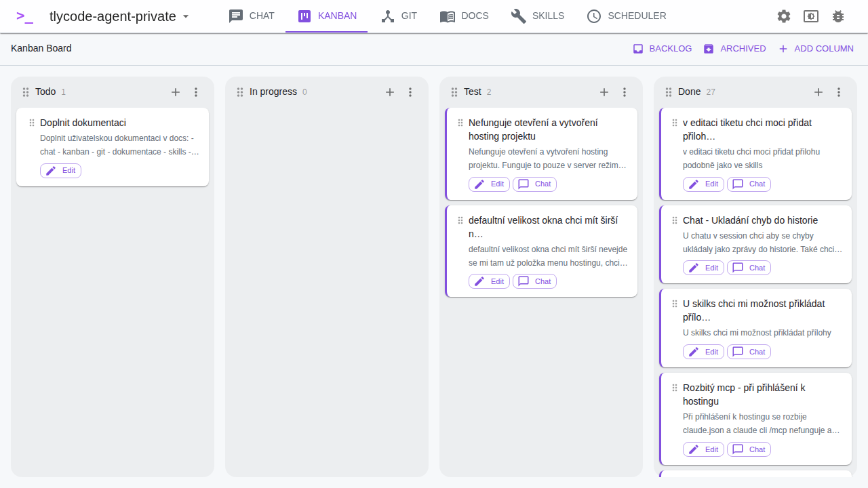Open chat for Rozbitý mcp ticket
The image size is (868, 488).
[x=749, y=449]
